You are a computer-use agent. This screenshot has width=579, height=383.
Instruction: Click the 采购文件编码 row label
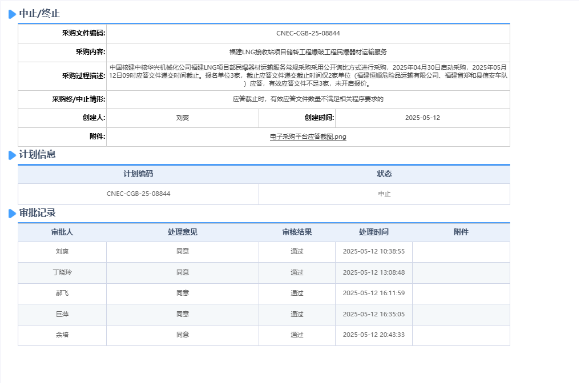(x=83, y=33)
